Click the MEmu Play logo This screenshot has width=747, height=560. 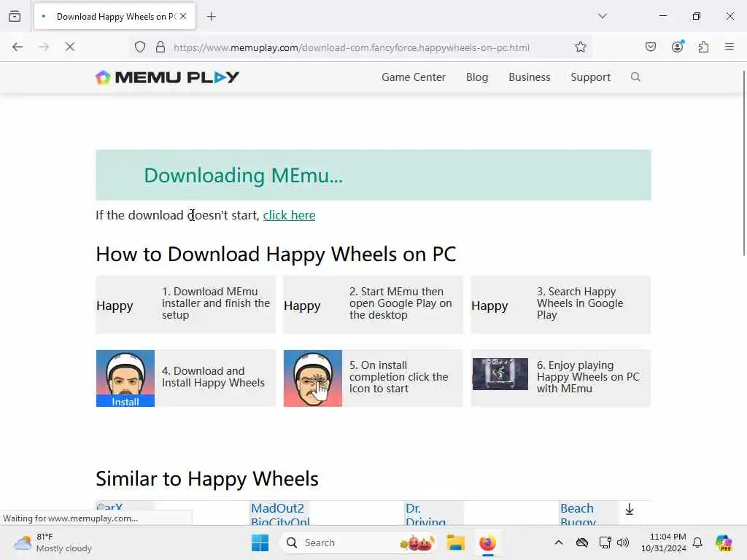click(x=167, y=77)
